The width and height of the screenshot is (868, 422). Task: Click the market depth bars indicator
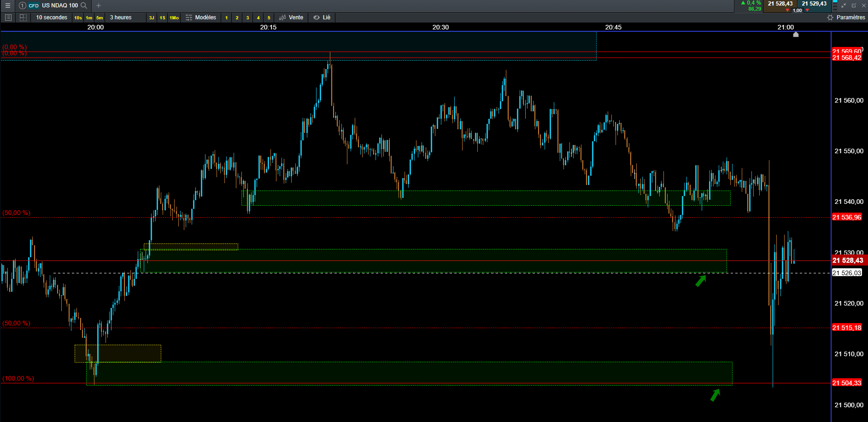point(835,6)
